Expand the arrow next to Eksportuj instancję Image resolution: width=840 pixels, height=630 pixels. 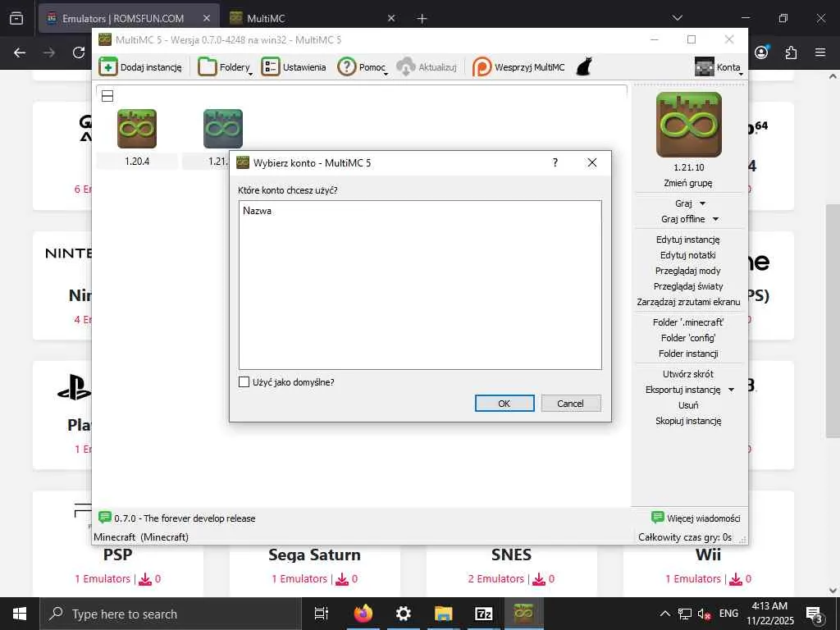tap(731, 390)
